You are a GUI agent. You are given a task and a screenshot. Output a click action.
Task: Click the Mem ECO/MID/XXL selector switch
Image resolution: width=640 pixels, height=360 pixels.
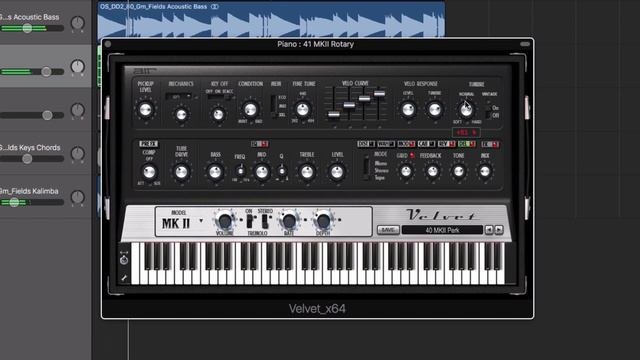click(273, 106)
